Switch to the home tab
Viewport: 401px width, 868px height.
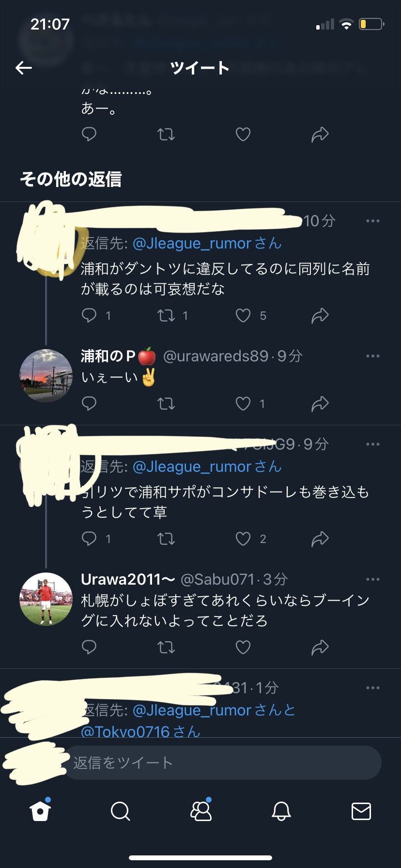pos(40,810)
